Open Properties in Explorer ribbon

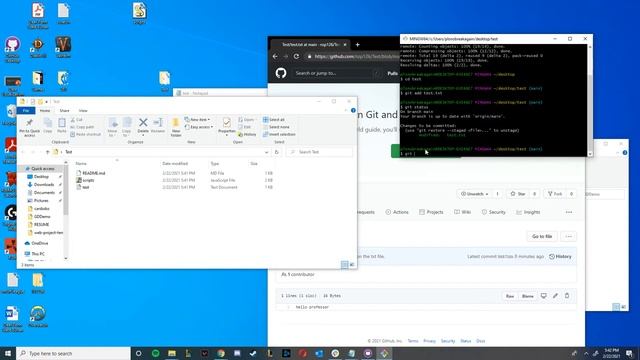pyautogui.click(x=227, y=125)
